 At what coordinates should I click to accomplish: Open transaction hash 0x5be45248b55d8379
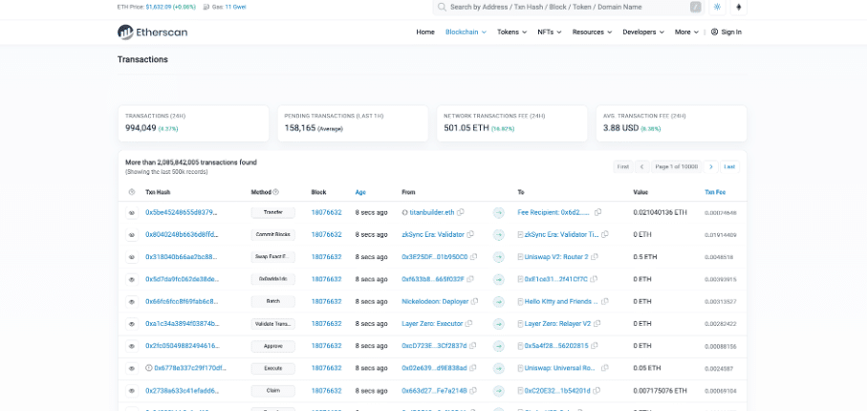[x=181, y=212]
